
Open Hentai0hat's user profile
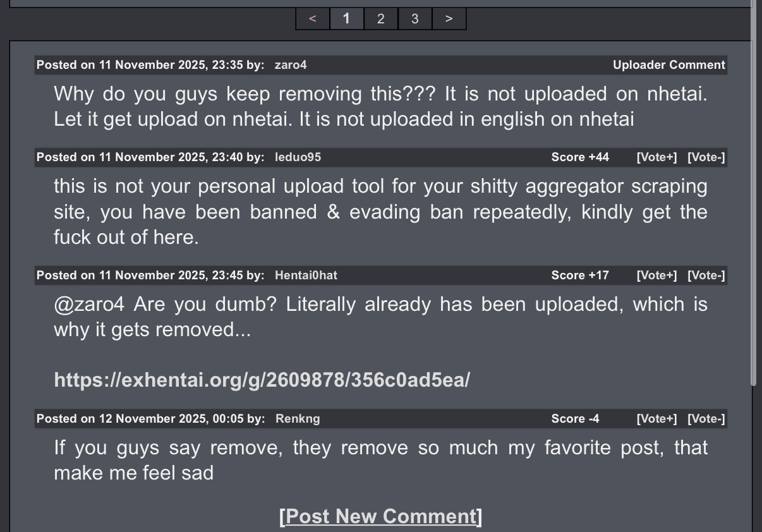point(306,275)
